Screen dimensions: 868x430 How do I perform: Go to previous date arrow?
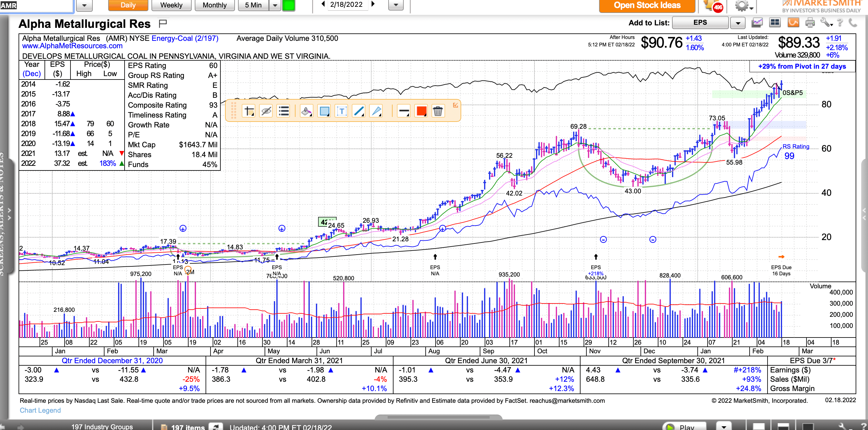(x=323, y=4)
